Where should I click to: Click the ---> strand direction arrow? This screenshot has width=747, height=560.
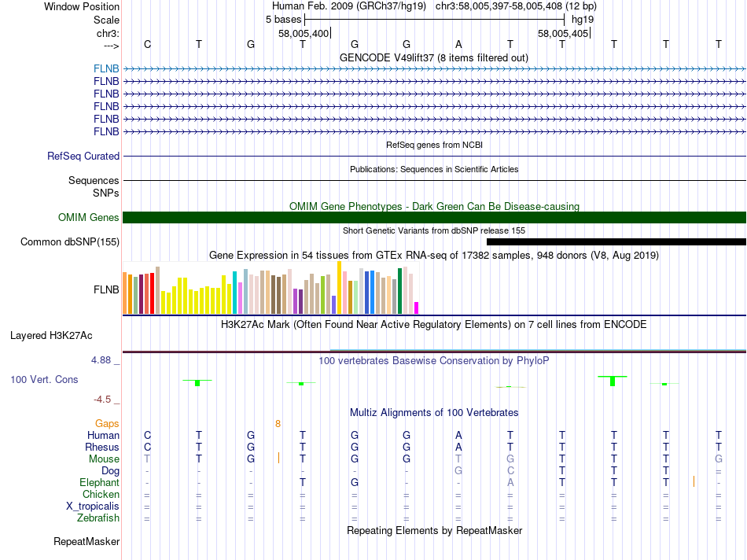[x=112, y=46]
